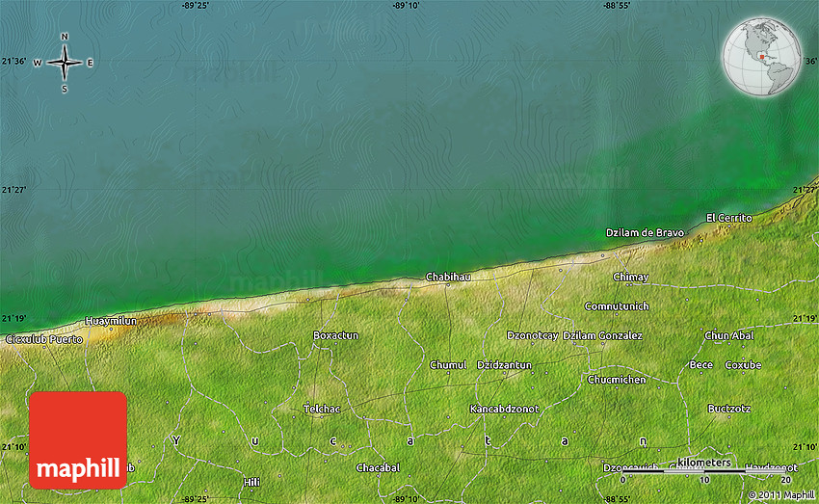The height and width of the screenshot is (504, 819).
Task: Open the red maphill logo
Action: pos(78,440)
